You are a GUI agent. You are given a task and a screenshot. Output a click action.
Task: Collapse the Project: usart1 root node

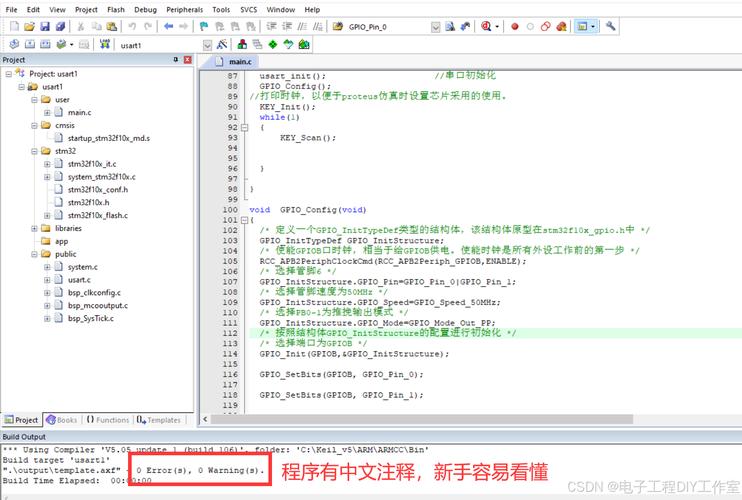(x=9, y=74)
